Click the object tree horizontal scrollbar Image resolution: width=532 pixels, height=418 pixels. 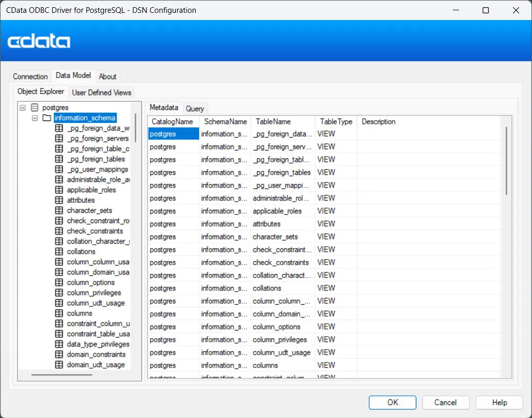tap(62, 375)
